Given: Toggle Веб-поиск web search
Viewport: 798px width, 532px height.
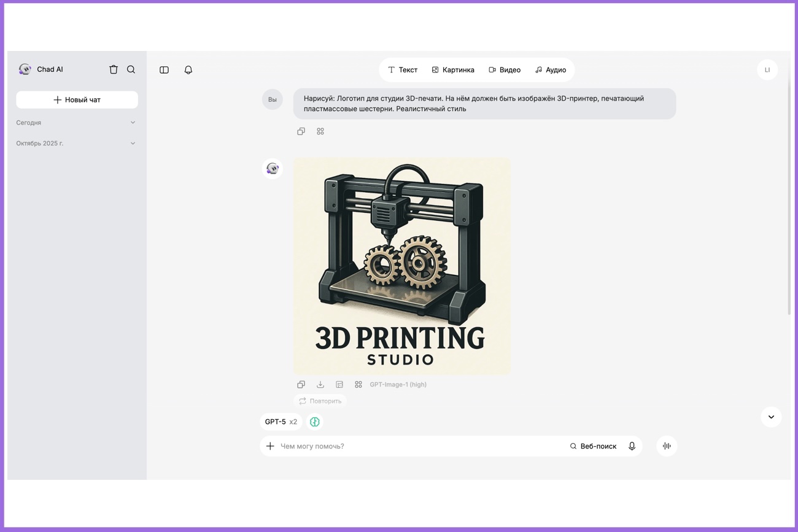Looking at the screenshot, I should coord(593,446).
